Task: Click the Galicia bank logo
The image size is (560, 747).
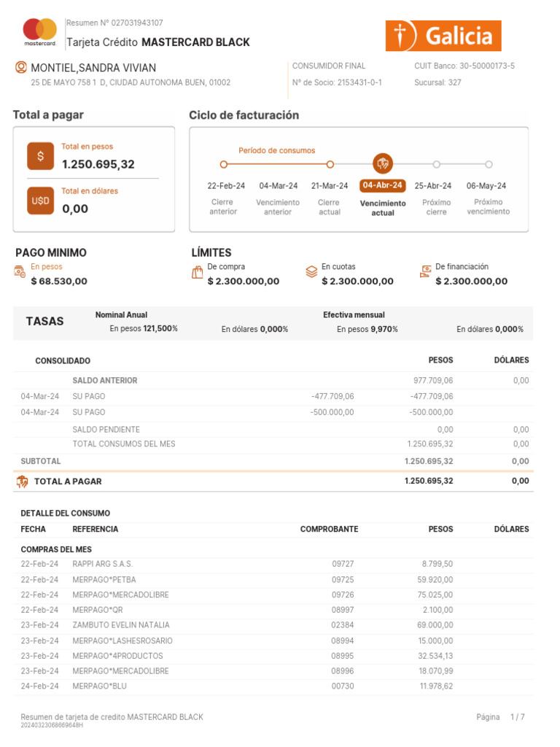Action: (443, 36)
